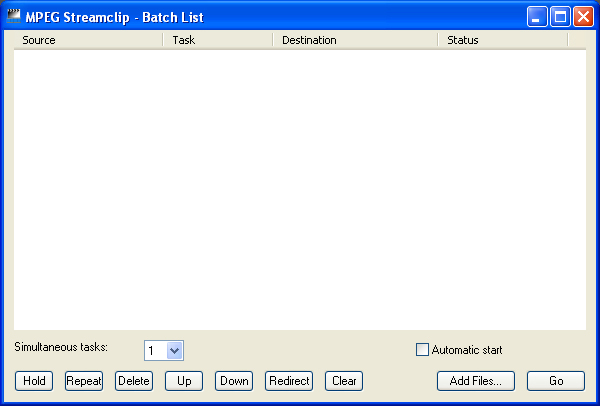The width and height of the screenshot is (600, 406).
Task: Sort by the Source column header
Action: pos(88,40)
